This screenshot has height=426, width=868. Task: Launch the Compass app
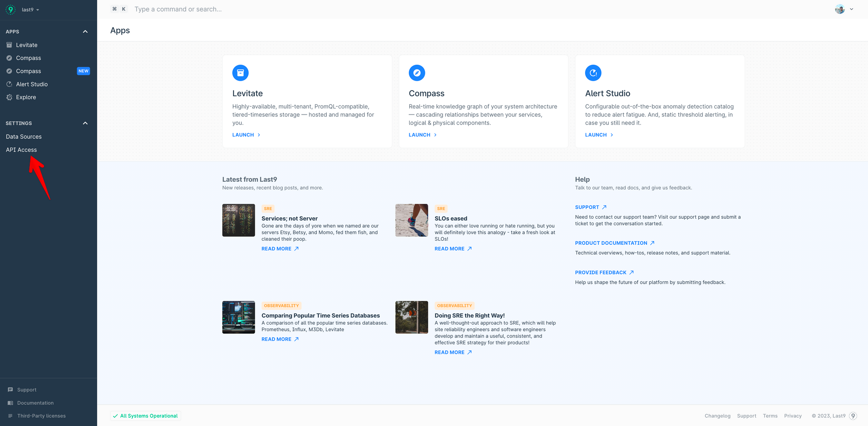(x=423, y=135)
